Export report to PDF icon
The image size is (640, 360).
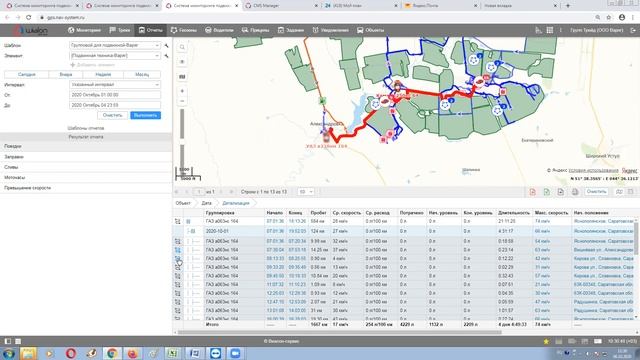click(x=533, y=192)
